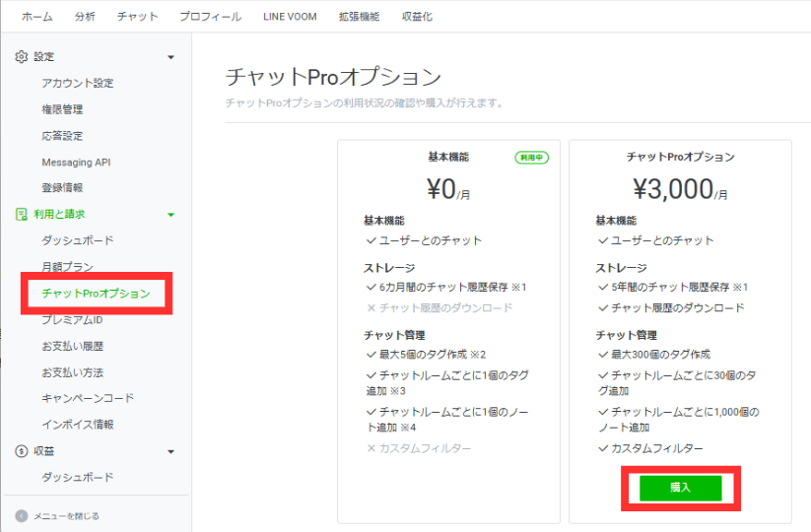Click the 利用中 badge on 基本機能
This screenshot has height=532, width=811.
531,158
